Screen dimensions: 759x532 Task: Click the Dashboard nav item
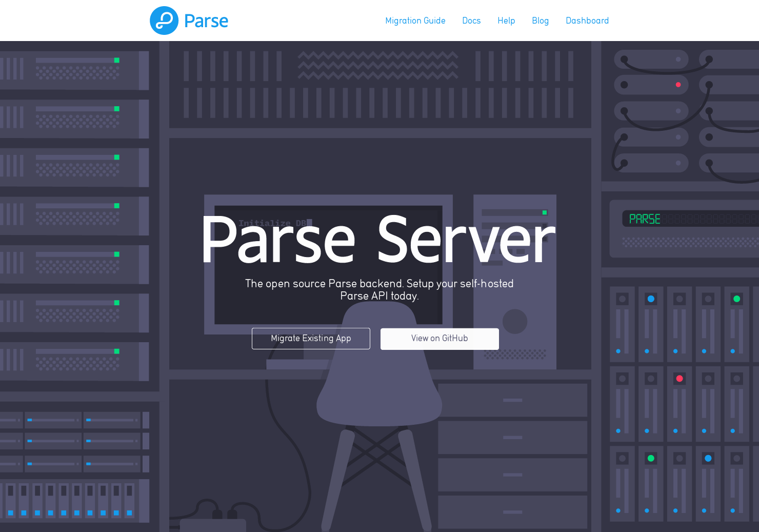587,21
